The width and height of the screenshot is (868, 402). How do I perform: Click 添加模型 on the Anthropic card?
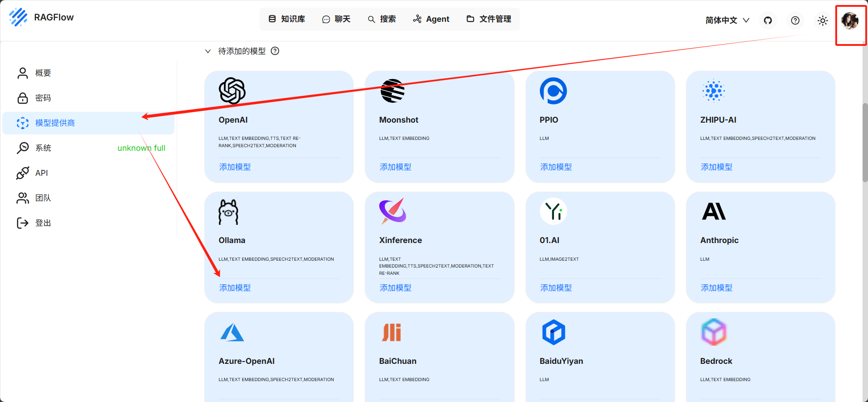(717, 288)
